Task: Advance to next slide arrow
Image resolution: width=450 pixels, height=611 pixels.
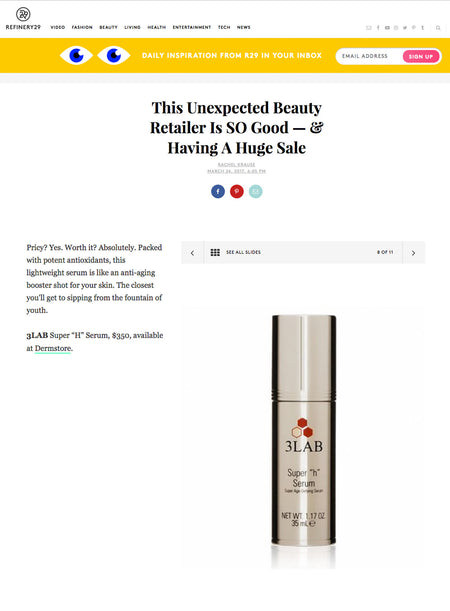Action: (414, 253)
